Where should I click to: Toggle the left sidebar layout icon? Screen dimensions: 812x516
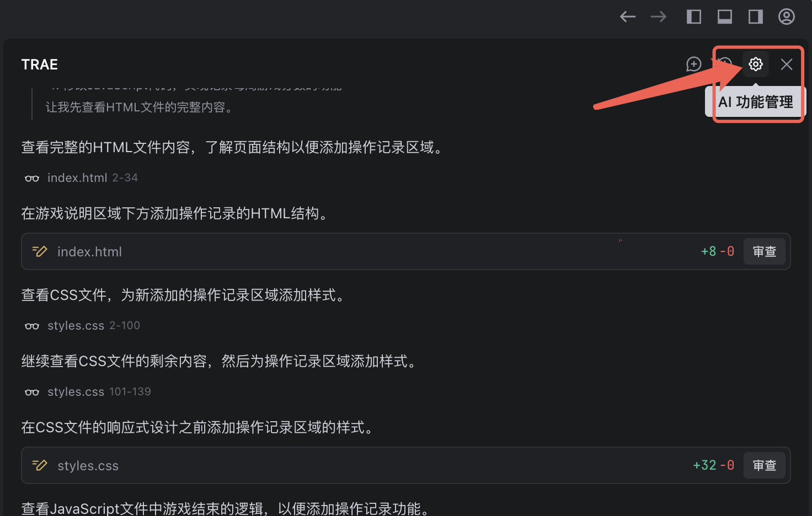pos(694,17)
